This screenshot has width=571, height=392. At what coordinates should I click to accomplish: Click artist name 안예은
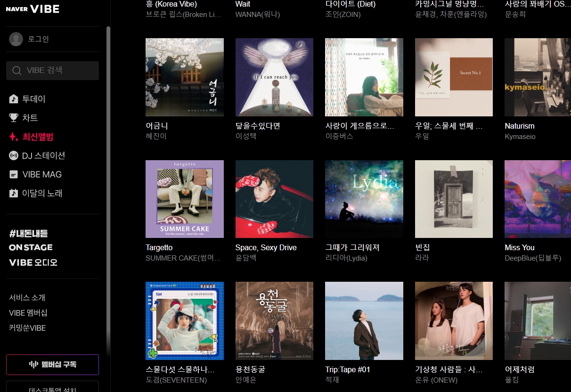246,380
